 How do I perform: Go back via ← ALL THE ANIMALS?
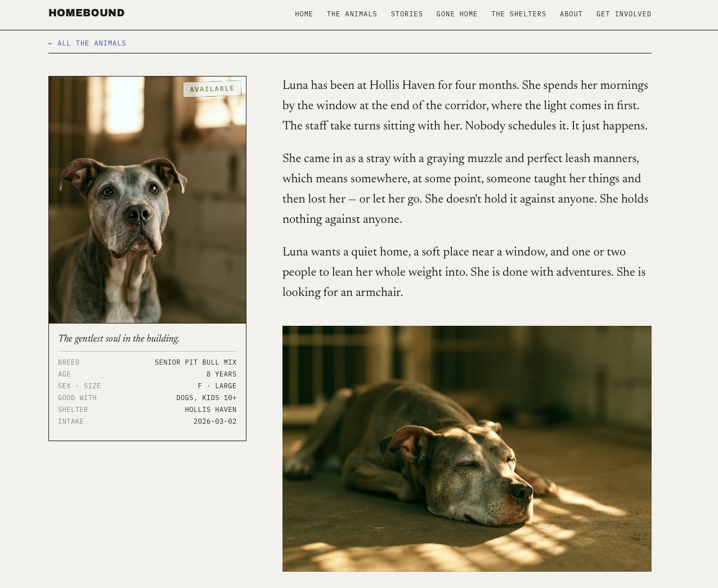[87, 43]
